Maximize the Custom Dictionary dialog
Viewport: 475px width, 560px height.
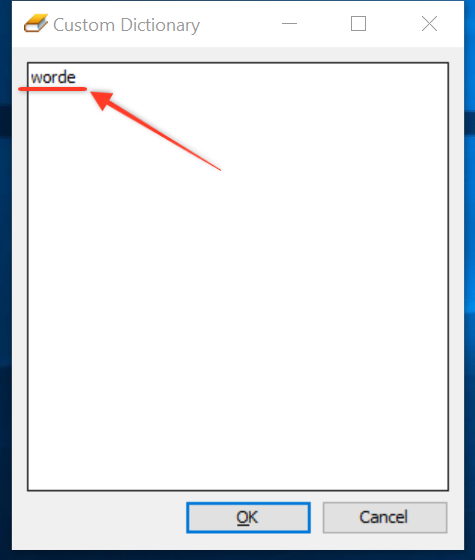358,24
